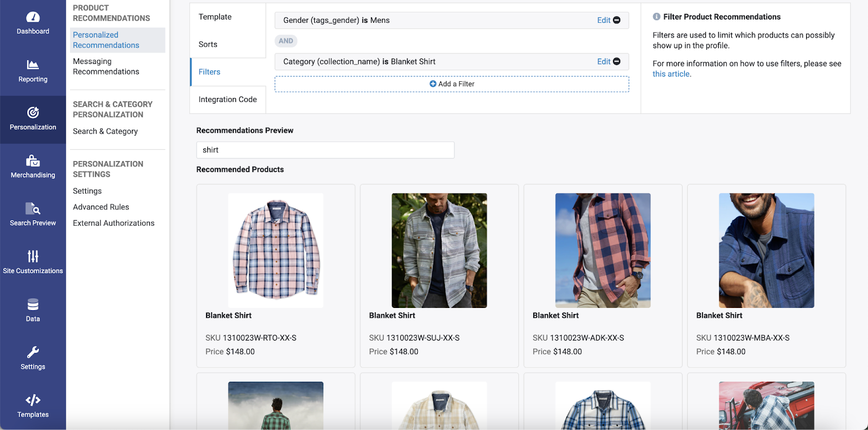868x430 pixels.
Task: Open Site Customizations sliders icon
Action: click(x=33, y=256)
